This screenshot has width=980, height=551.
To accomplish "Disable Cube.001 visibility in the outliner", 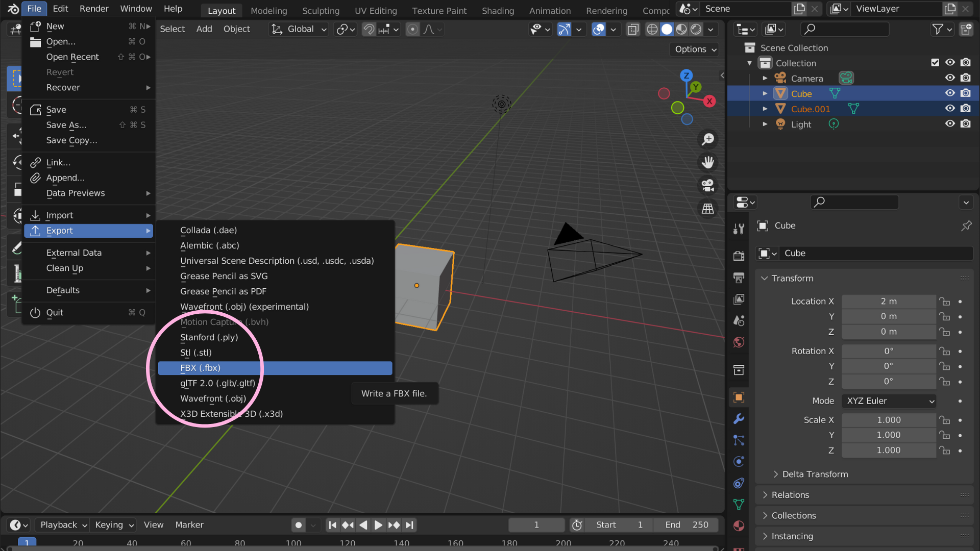I will click(950, 108).
